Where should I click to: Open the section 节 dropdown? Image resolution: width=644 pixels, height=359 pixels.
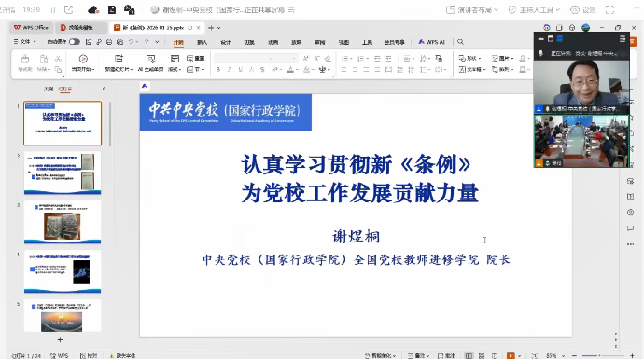point(195,69)
